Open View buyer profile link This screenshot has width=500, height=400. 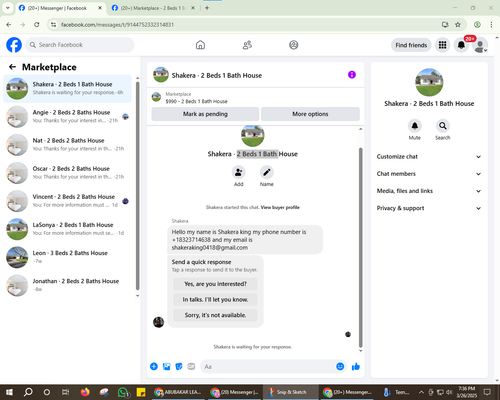pyautogui.click(x=280, y=207)
